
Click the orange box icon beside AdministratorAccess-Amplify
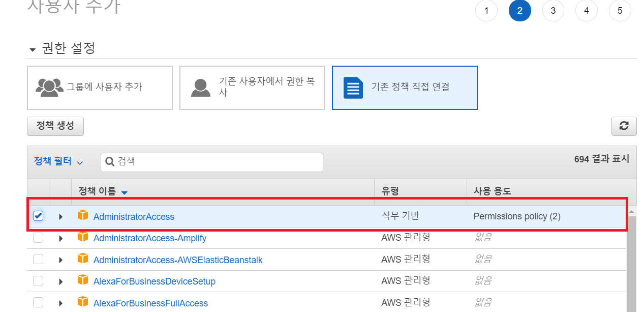(x=82, y=237)
